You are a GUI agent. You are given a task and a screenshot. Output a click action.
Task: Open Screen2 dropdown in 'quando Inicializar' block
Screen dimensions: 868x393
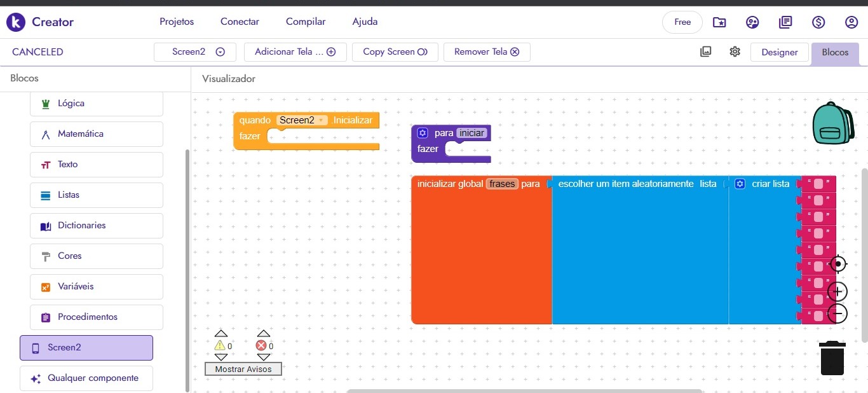click(x=302, y=120)
